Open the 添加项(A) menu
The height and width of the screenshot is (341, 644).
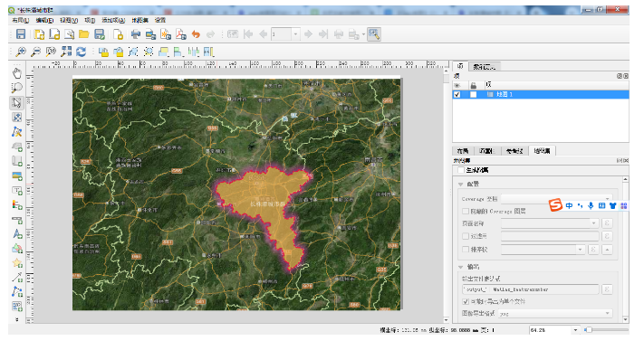pyautogui.click(x=113, y=20)
